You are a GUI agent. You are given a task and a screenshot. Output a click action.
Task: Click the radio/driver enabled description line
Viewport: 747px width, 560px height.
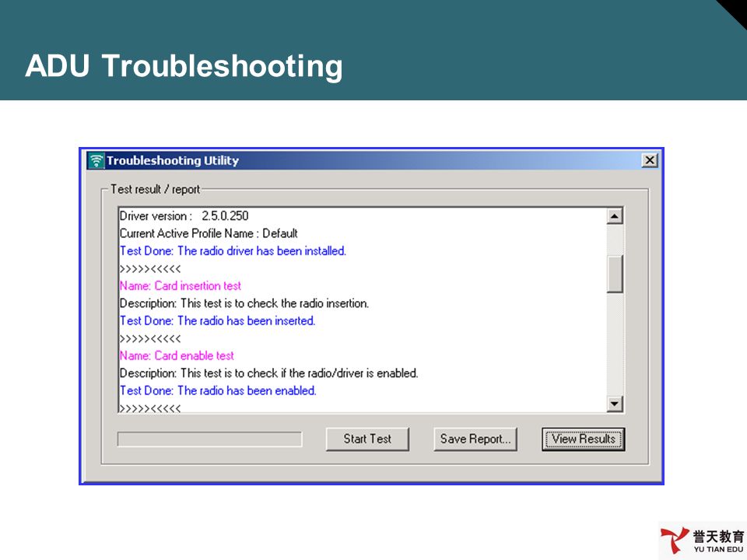(x=268, y=373)
